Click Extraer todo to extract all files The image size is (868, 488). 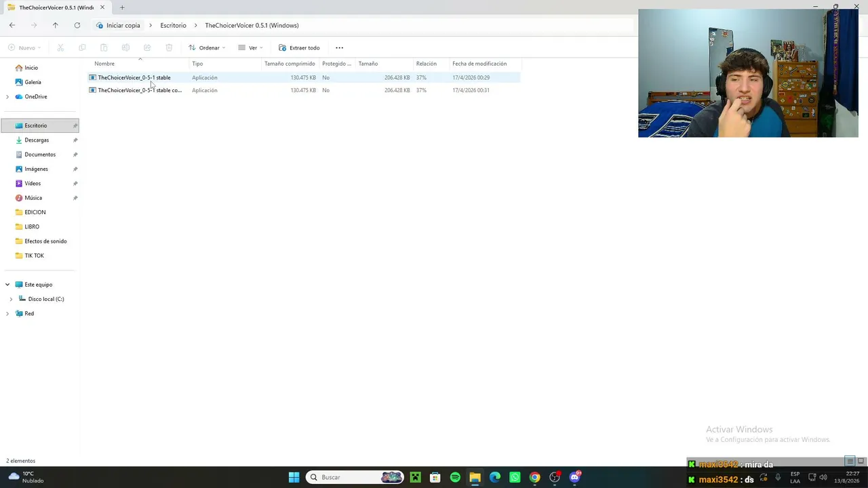click(299, 47)
